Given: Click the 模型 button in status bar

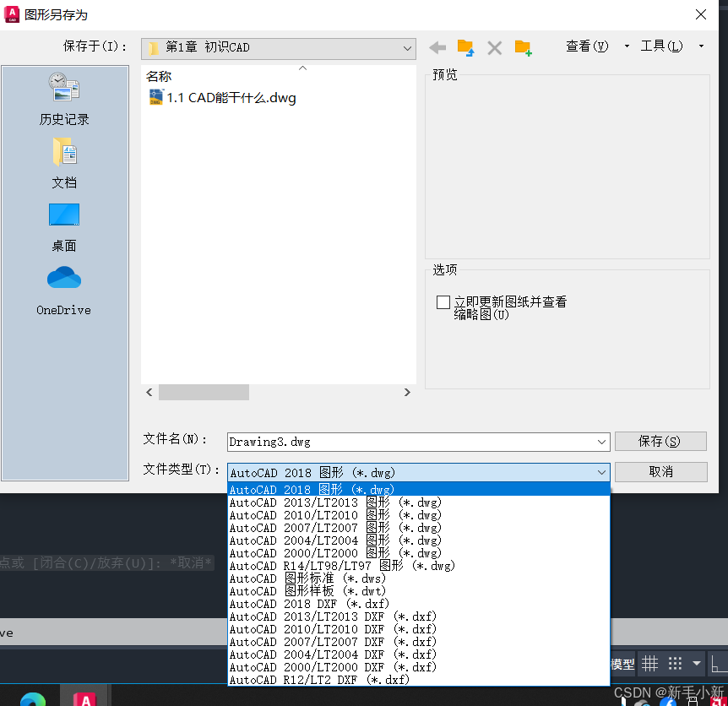Looking at the screenshot, I should [622, 665].
